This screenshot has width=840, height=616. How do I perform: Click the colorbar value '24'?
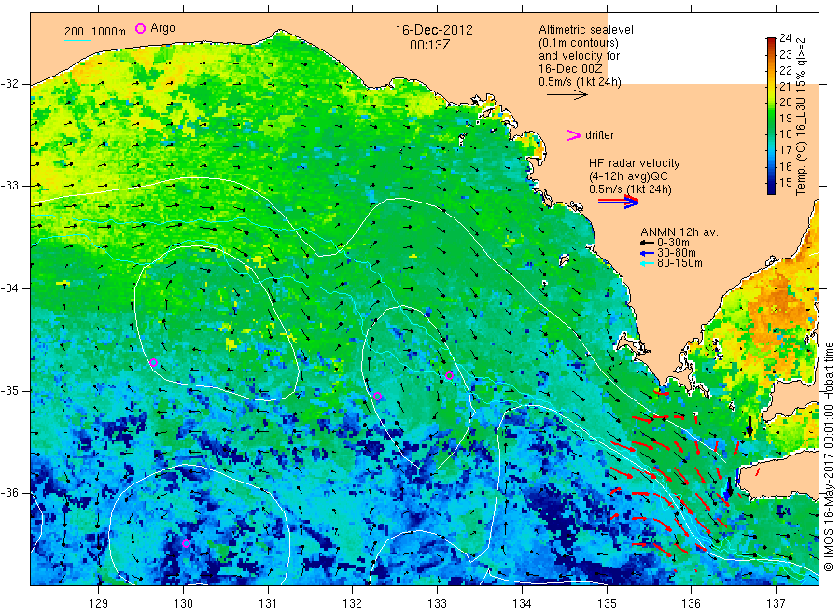pyautogui.click(x=785, y=38)
